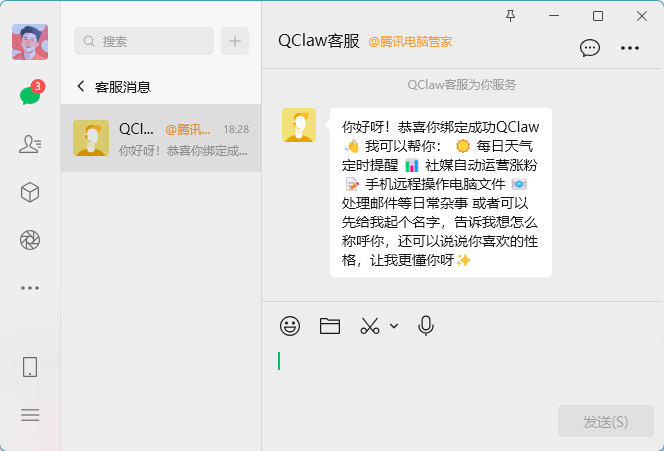Open the chat bubble icon in header
Viewport: 664px width, 451px height.
coord(590,48)
